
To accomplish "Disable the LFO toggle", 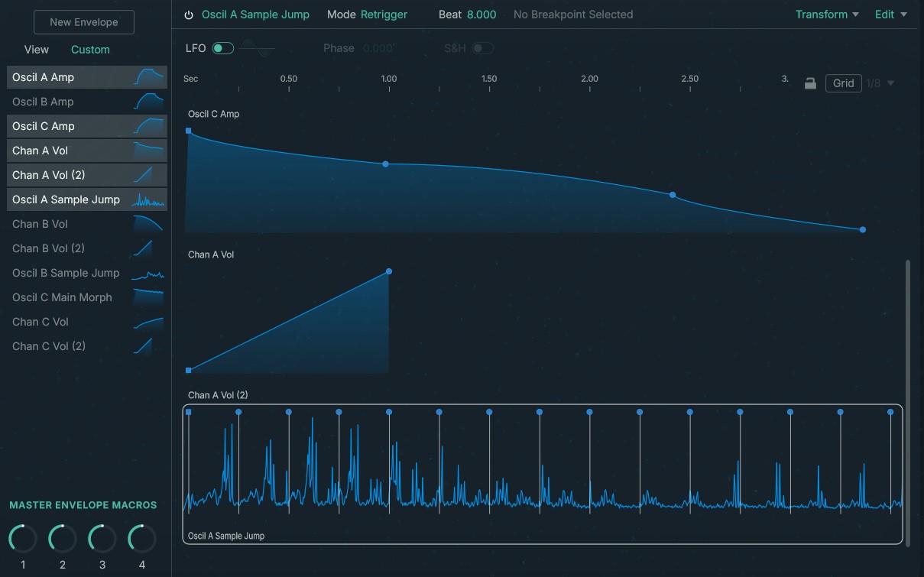I will click(x=222, y=47).
